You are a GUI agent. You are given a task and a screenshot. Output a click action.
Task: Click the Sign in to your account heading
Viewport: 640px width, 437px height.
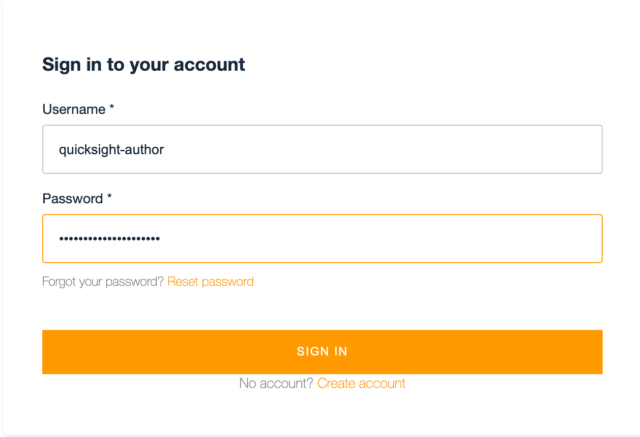tap(144, 64)
